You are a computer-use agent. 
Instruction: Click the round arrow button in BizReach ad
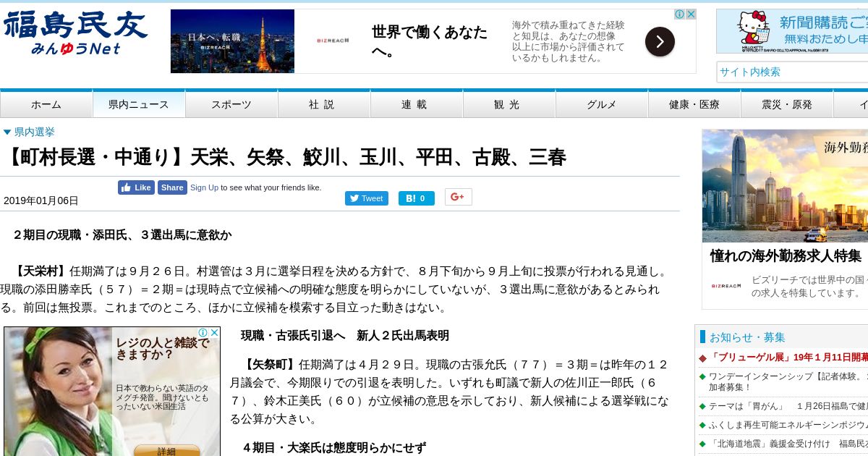(660, 41)
